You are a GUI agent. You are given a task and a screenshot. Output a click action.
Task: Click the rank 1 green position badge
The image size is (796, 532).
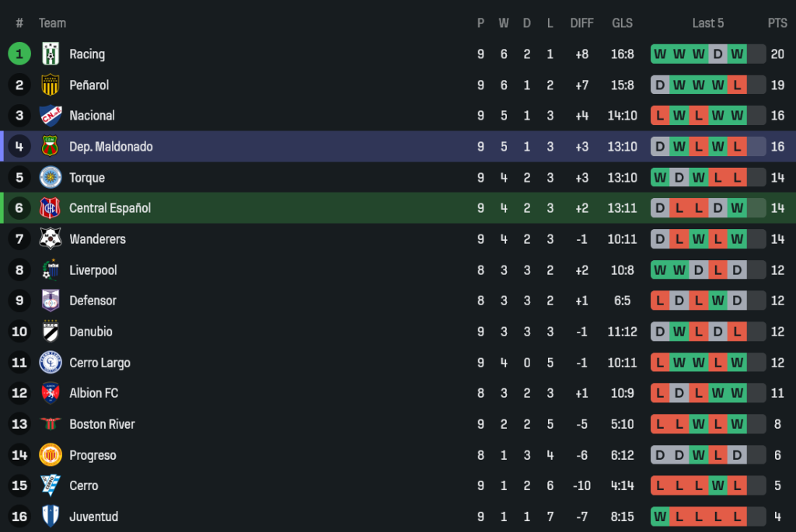19,54
